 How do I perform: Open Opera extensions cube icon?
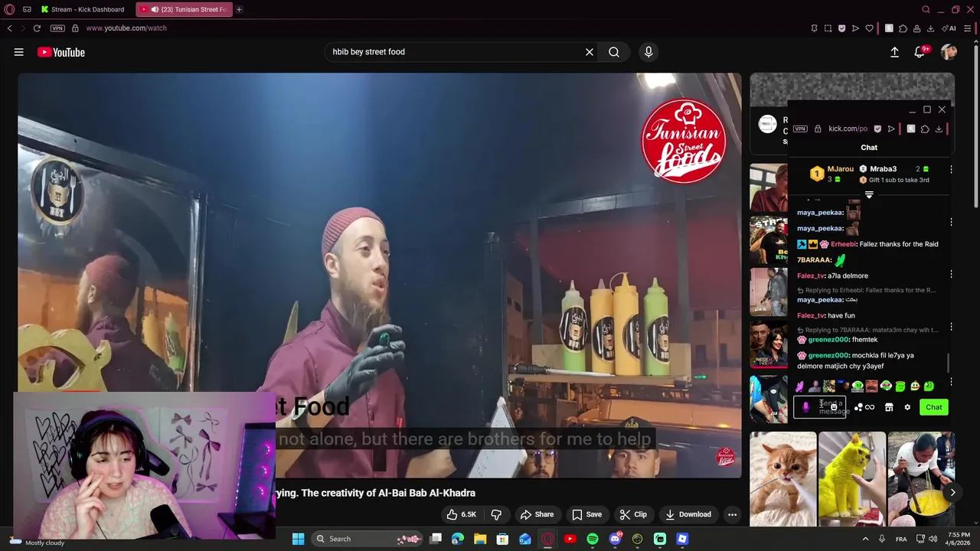[903, 28]
